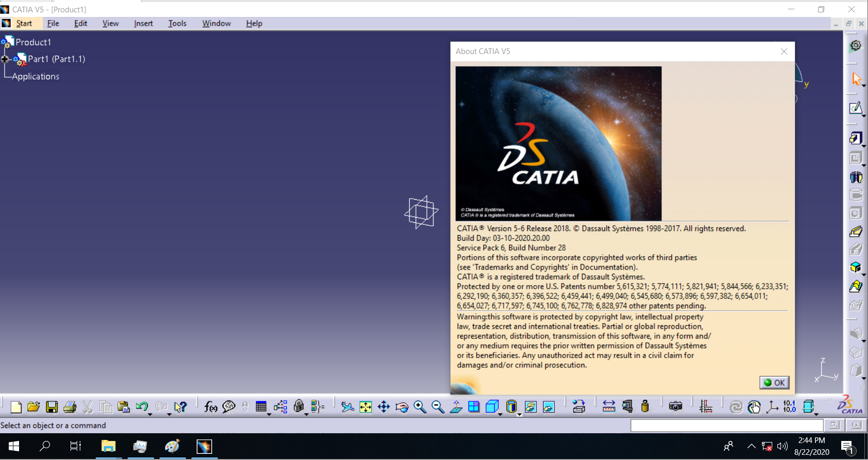Image resolution: width=868 pixels, height=460 pixels.
Task: Click the Equivalent Dimensions bracket icon
Action: pyautogui.click(x=318, y=407)
